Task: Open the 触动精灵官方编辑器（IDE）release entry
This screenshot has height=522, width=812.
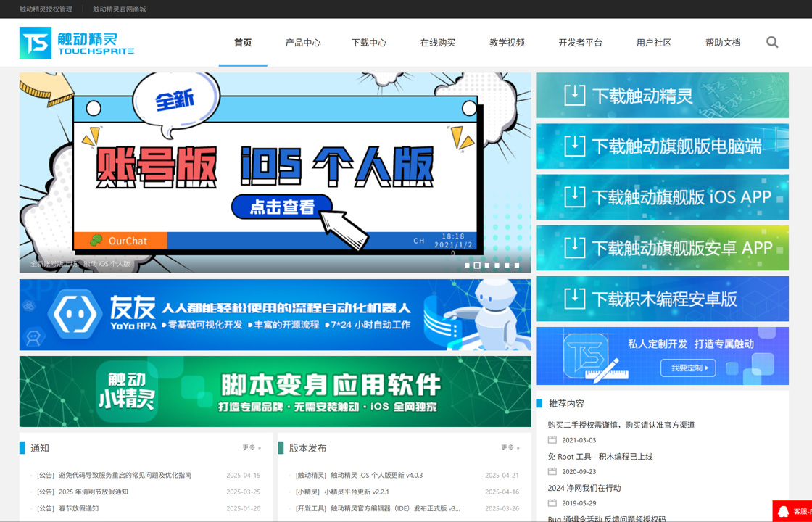Action: [396, 508]
